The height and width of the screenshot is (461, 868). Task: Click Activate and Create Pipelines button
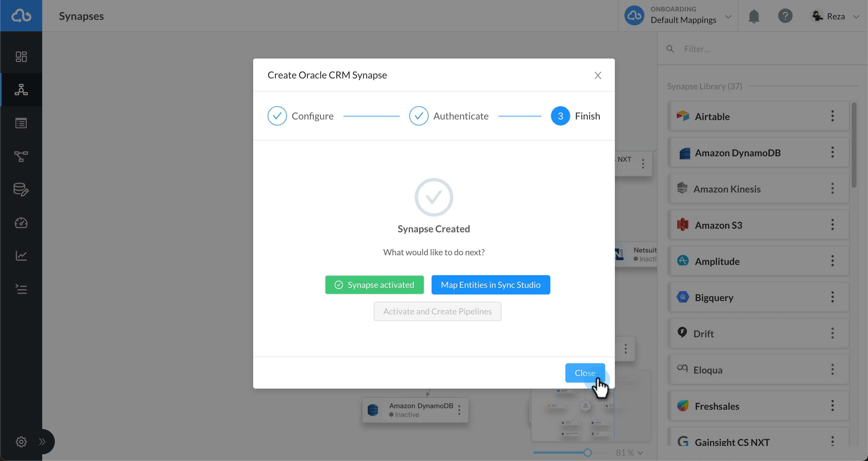pyautogui.click(x=437, y=311)
